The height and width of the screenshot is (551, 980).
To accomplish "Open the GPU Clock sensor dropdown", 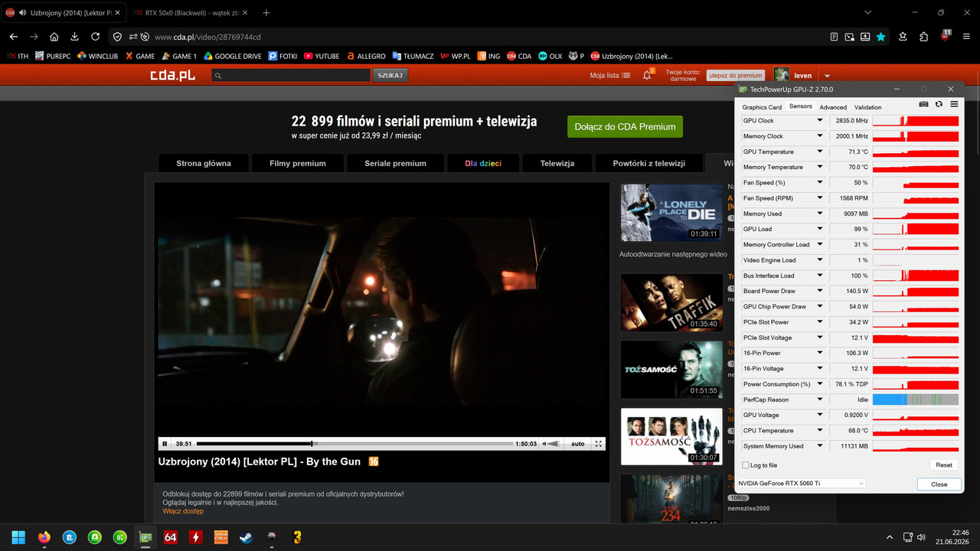I will pyautogui.click(x=820, y=121).
